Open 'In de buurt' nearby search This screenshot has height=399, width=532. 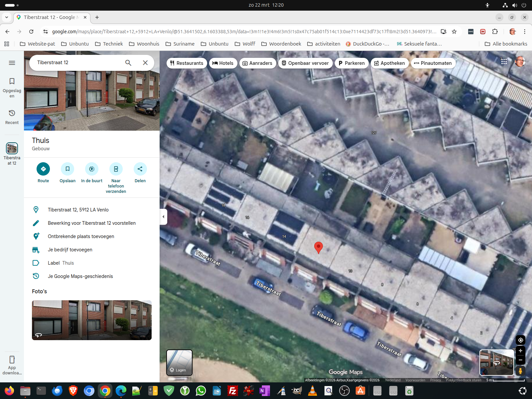pos(92,169)
